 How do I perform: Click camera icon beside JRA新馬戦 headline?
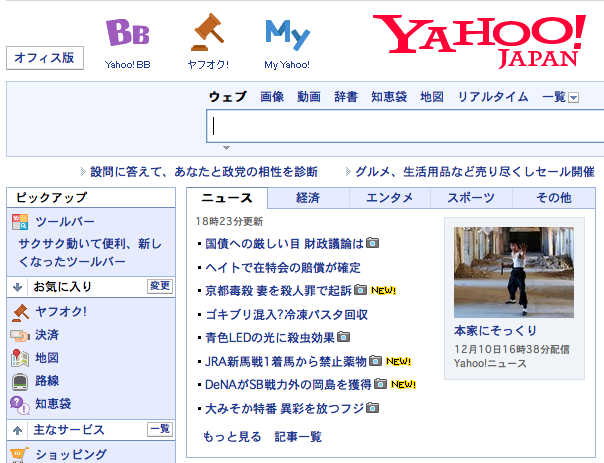(x=375, y=361)
